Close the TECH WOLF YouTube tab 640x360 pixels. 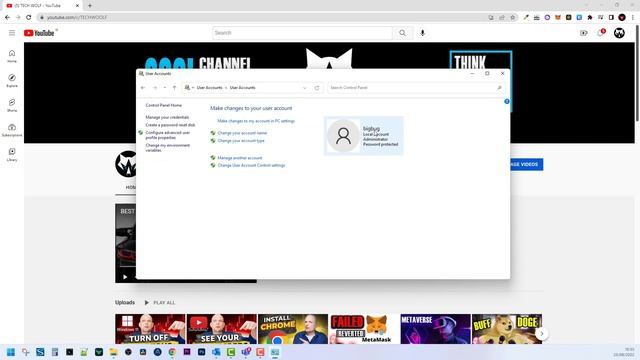click(77, 6)
